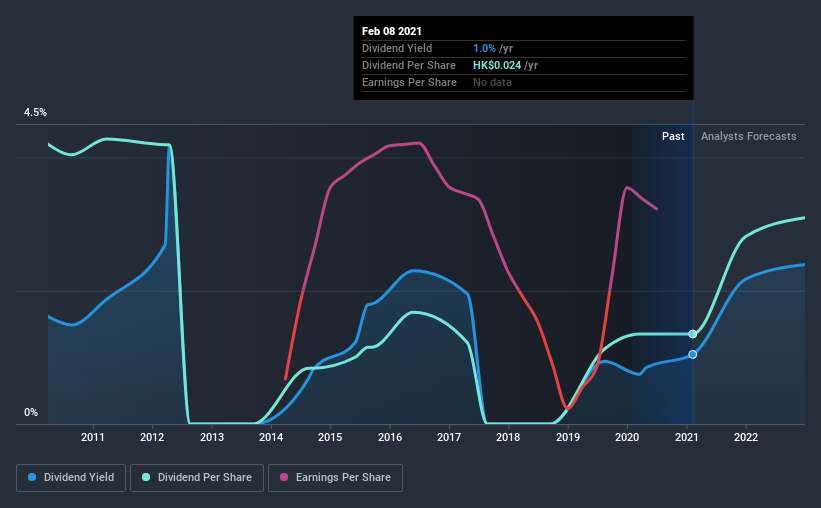Select the Past section label
Viewport: 821px width, 508px height.
pos(673,136)
